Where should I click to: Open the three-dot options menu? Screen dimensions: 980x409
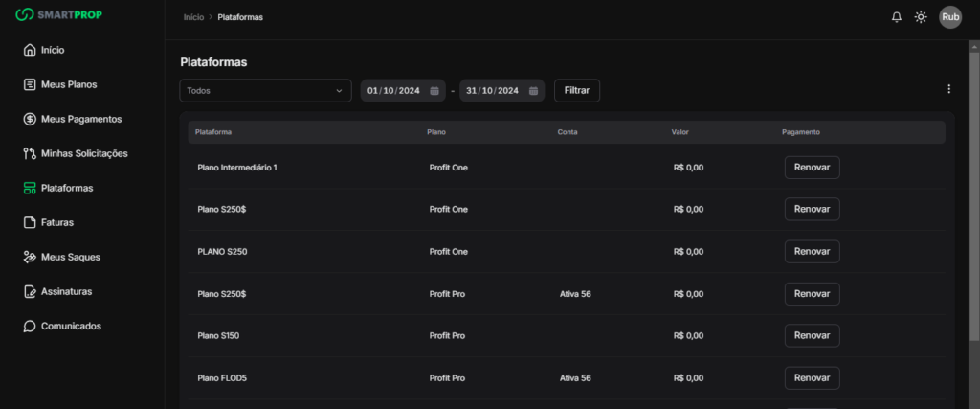tap(948, 89)
